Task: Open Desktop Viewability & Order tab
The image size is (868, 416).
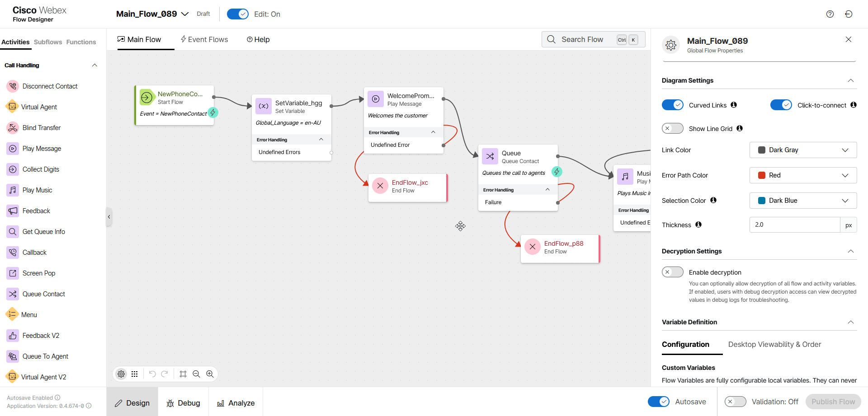Action: click(x=774, y=344)
